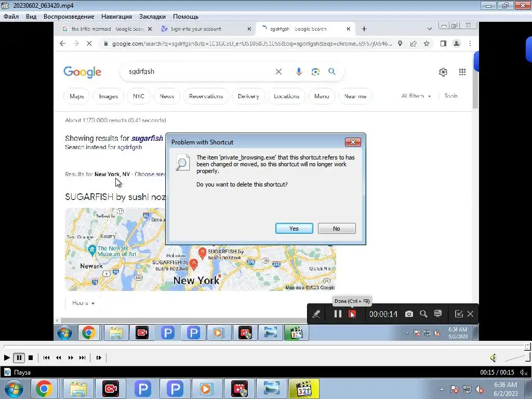Mute player via speaker icon
The width and height of the screenshot is (532, 399).
coord(494,357)
